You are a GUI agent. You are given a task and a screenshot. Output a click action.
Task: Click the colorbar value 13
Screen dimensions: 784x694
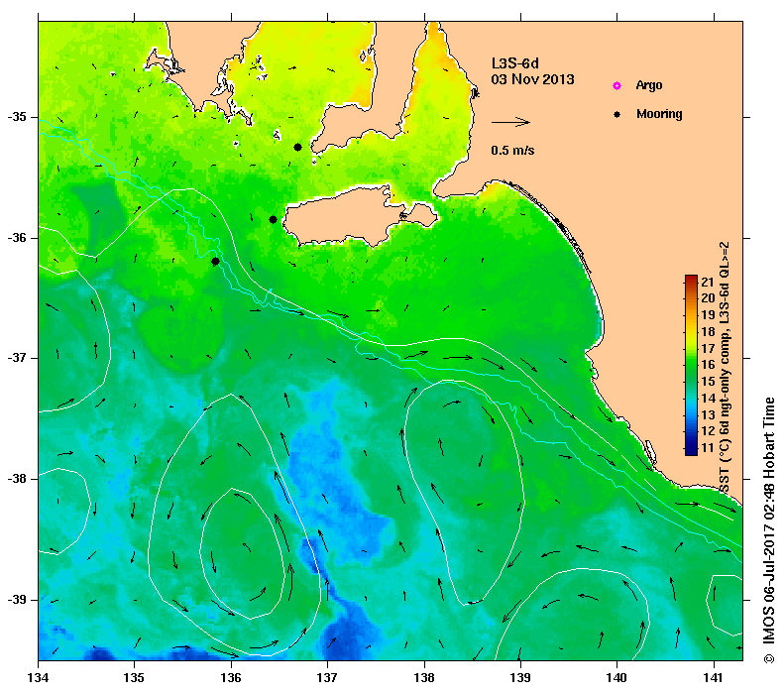pyautogui.click(x=708, y=415)
